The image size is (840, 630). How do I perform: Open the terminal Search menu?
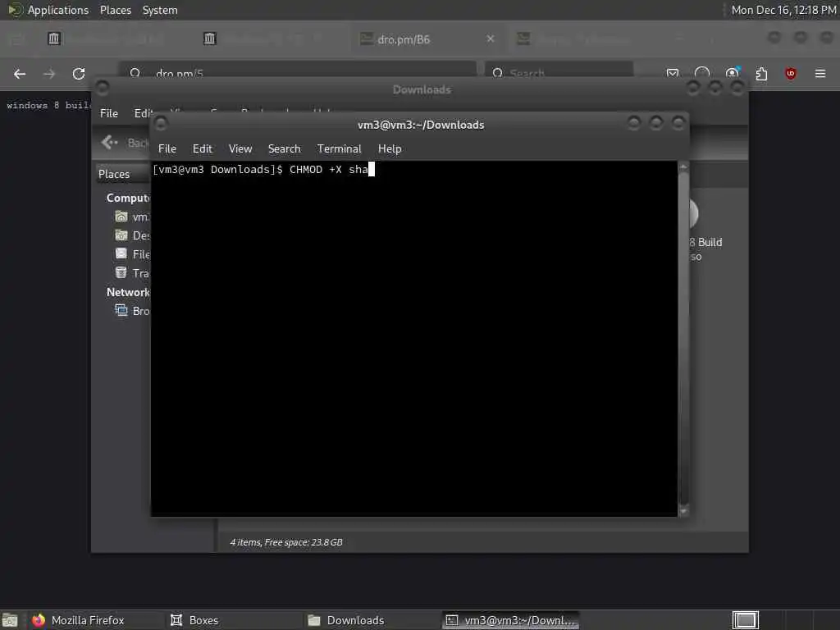(x=284, y=149)
